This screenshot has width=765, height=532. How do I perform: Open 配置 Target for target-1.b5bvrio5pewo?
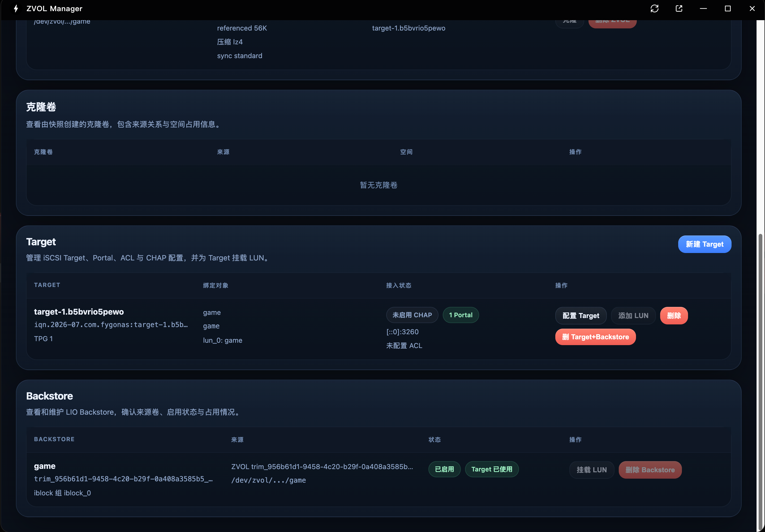coord(581,315)
